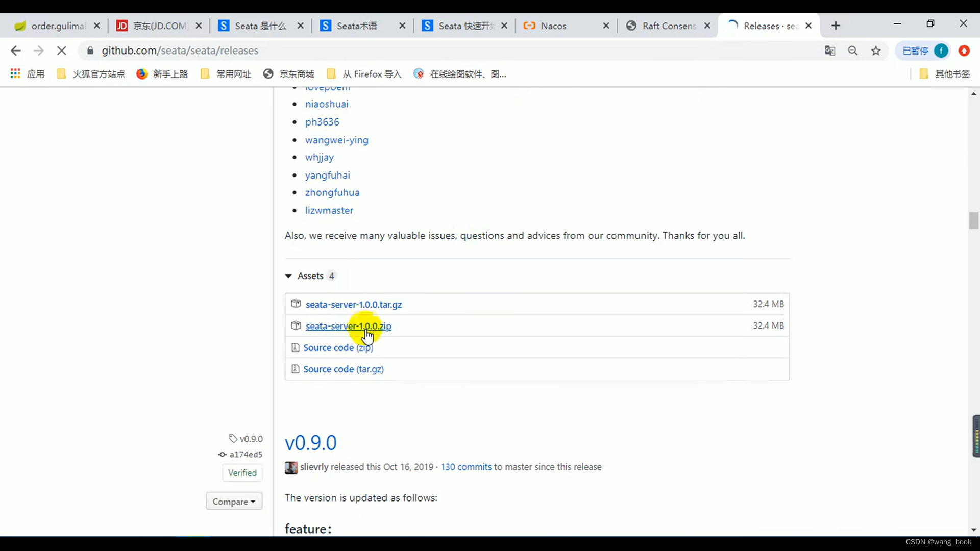Open the 火狐官方站点 bookmark folder
The width and height of the screenshot is (980, 551).
(x=91, y=74)
